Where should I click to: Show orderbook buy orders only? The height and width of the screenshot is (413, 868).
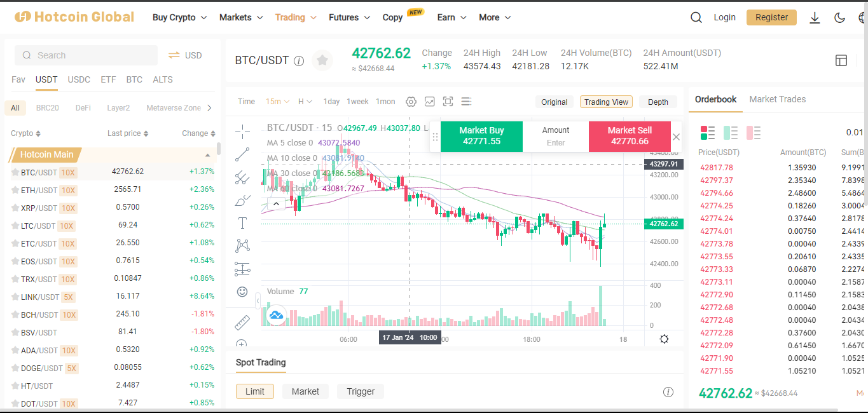731,133
